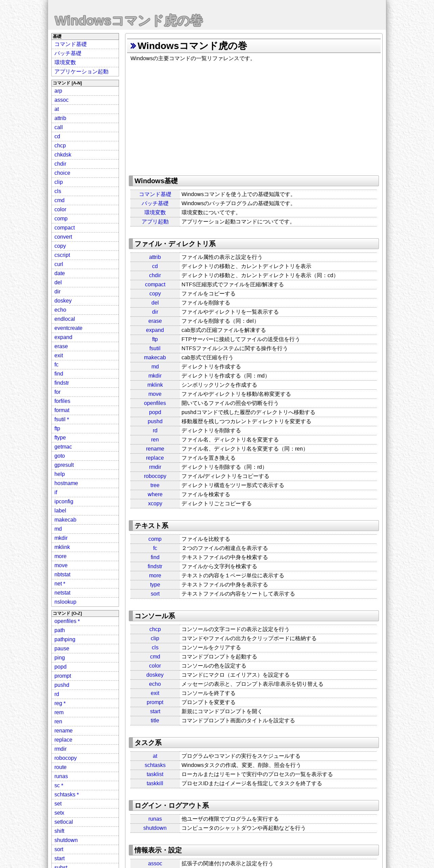Open robocopy in the file table
Screen dimensions: 434x868
point(155,476)
